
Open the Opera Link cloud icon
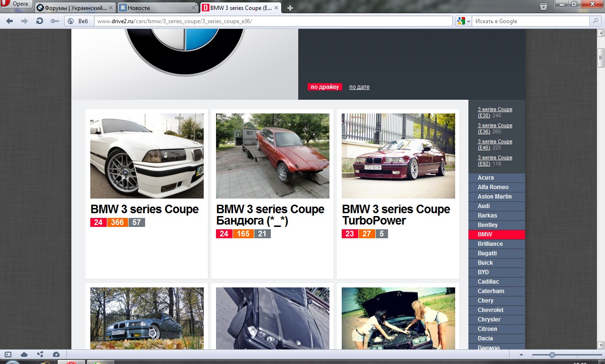point(24,355)
